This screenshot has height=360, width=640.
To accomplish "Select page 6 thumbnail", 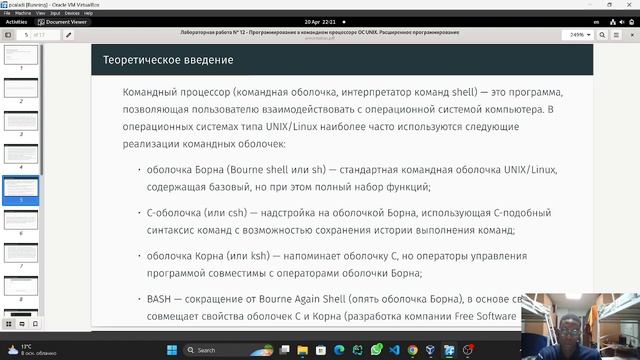I will [21, 220].
